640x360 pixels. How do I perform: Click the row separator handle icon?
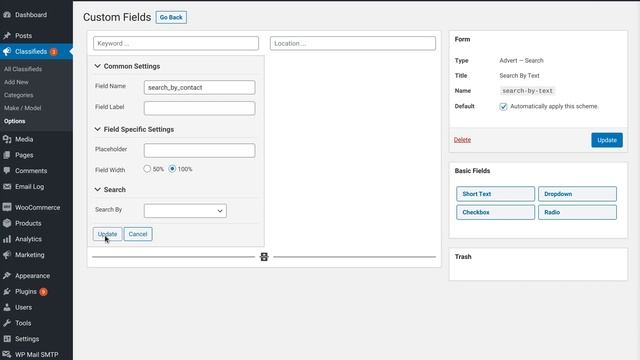click(x=264, y=257)
